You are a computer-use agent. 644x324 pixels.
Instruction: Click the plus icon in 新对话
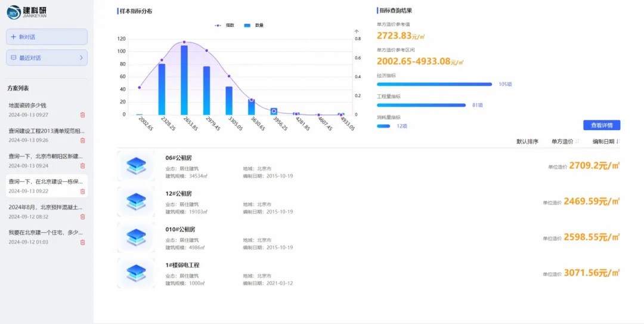point(13,37)
